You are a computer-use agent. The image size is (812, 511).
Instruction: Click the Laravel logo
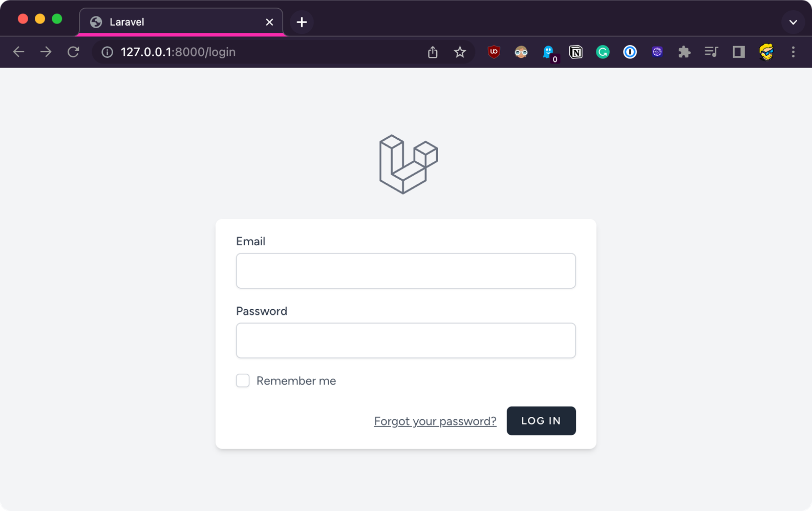coord(408,164)
